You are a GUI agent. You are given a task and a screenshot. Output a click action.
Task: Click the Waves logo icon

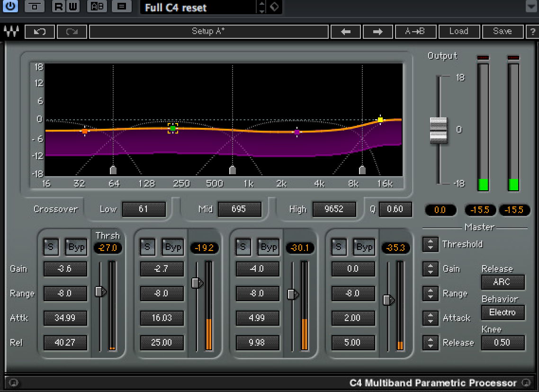coord(11,32)
